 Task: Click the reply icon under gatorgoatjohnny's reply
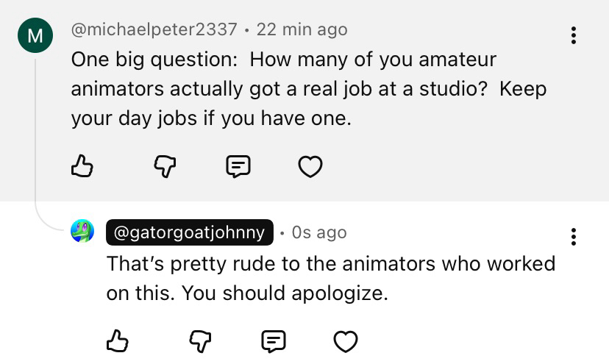tap(274, 340)
